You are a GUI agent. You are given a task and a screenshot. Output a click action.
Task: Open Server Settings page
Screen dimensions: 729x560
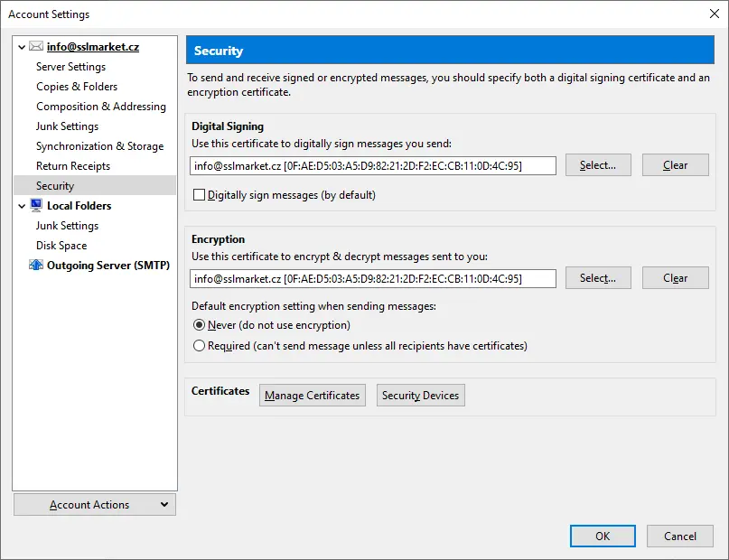[x=70, y=67]
